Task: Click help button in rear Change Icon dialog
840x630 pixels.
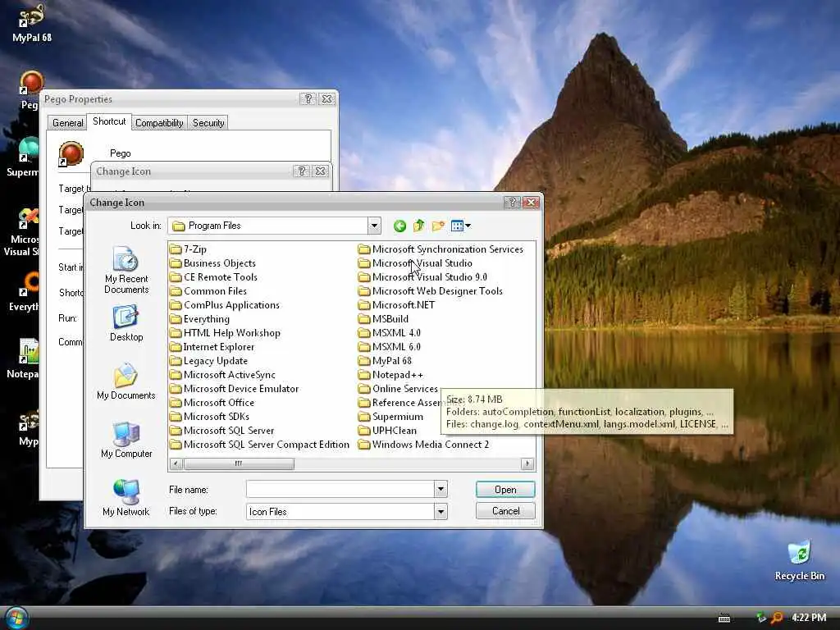Action: click(302, 171)
